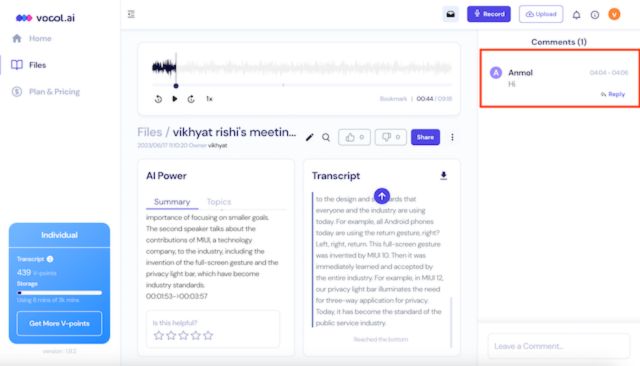Click owner name vikhyat
640x366 pixels.
[218, 145]
